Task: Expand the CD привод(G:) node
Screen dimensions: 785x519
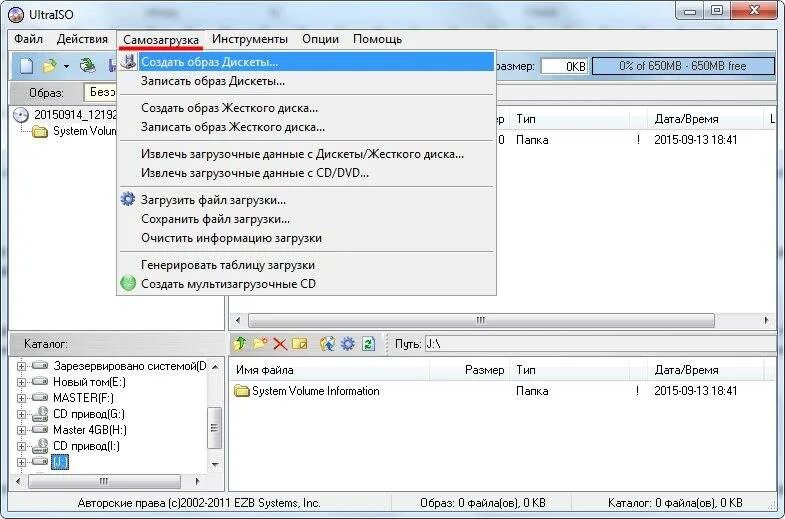Action: click(21, 414)
